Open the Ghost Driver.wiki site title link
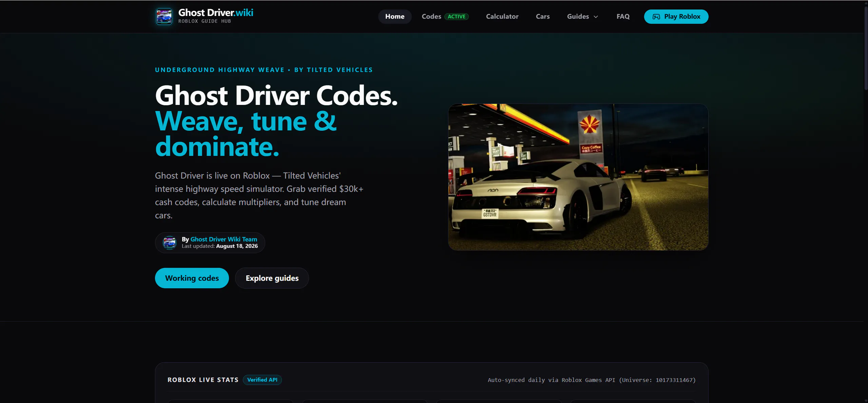868x403 pixels. [x=216, y=13]
